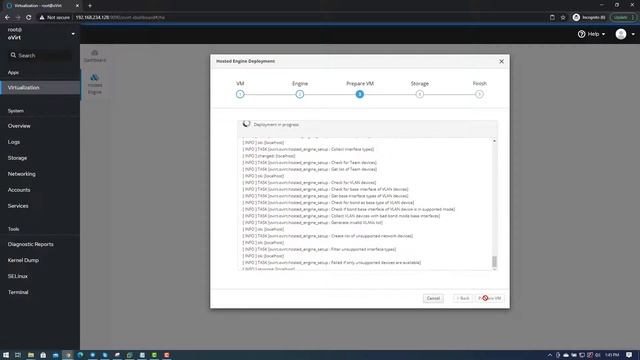Reload the page

(29, 18)
